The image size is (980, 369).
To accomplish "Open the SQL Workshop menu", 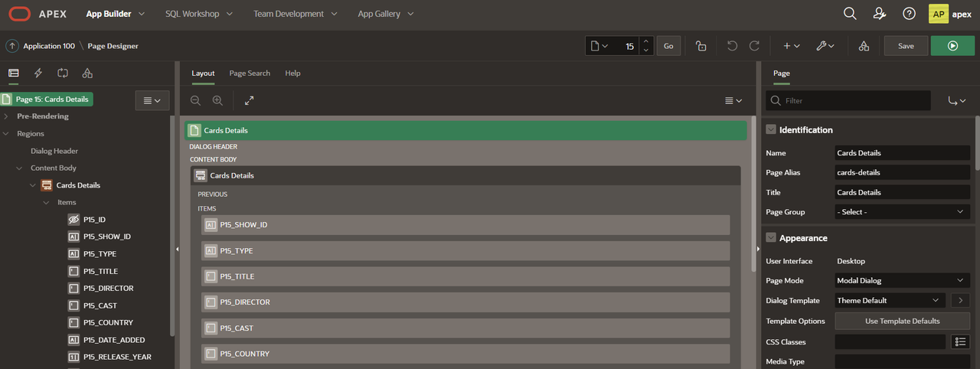I will pos(198,14).
